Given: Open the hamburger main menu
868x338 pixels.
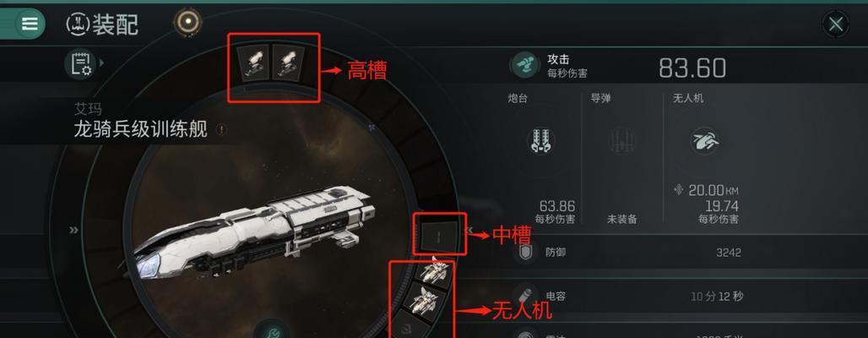Looking at the screenshot, I should click(x=30, y=24).
